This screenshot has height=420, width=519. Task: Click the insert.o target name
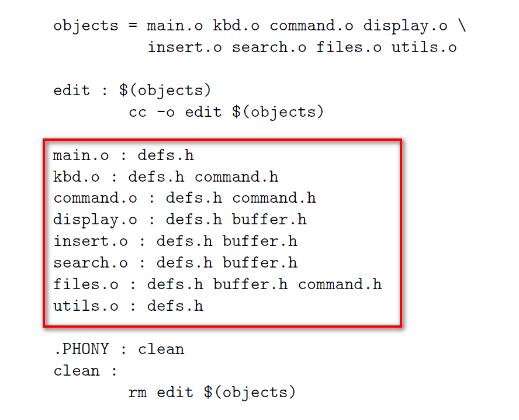click(x=91, y=241)
